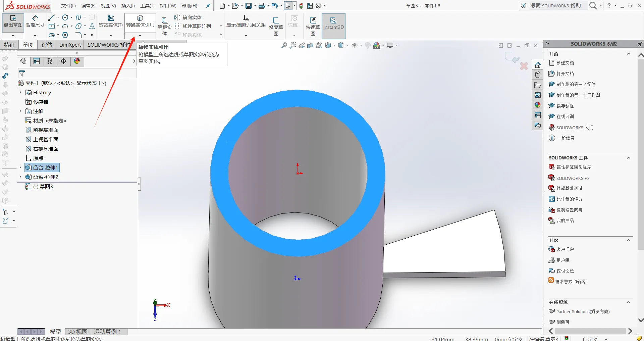The width and height of the screenshot is (644, 341).
Task: Open the Linear Sketch Pattern (线性草图阵列) dropdown arrow
Action: coord(221,26)
